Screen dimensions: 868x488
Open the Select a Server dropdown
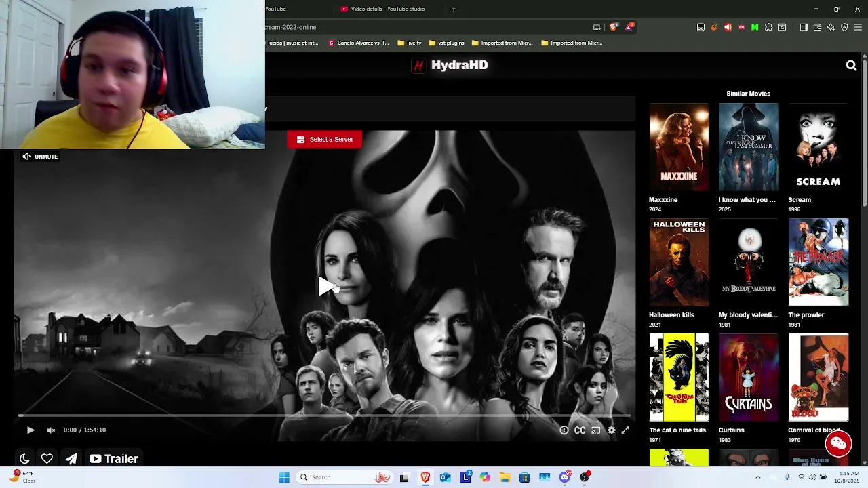[x=325, y=139]
